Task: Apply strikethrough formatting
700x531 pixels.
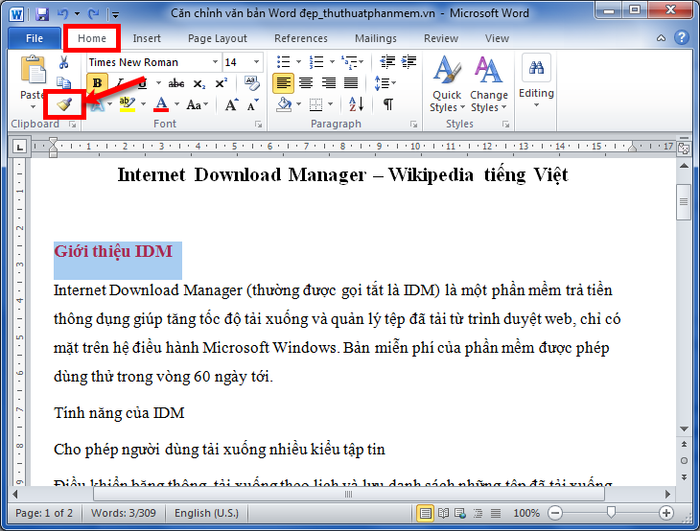Action: coord(176,83)
